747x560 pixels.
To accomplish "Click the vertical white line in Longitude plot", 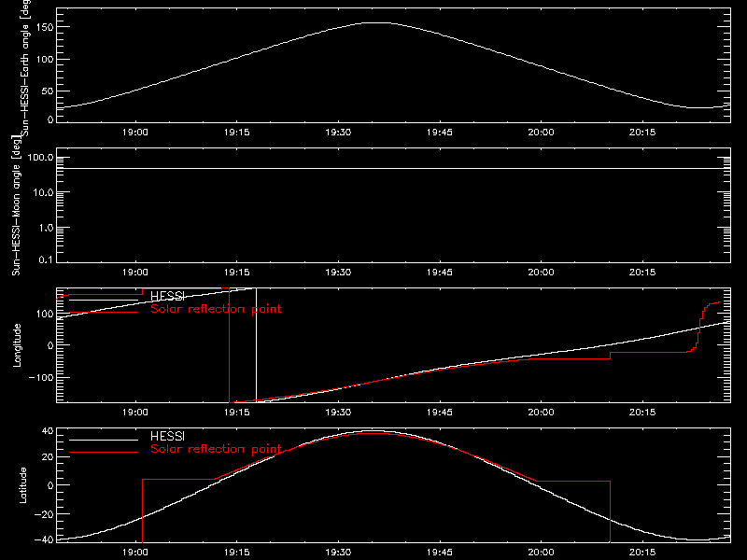I will coord(256,345).
